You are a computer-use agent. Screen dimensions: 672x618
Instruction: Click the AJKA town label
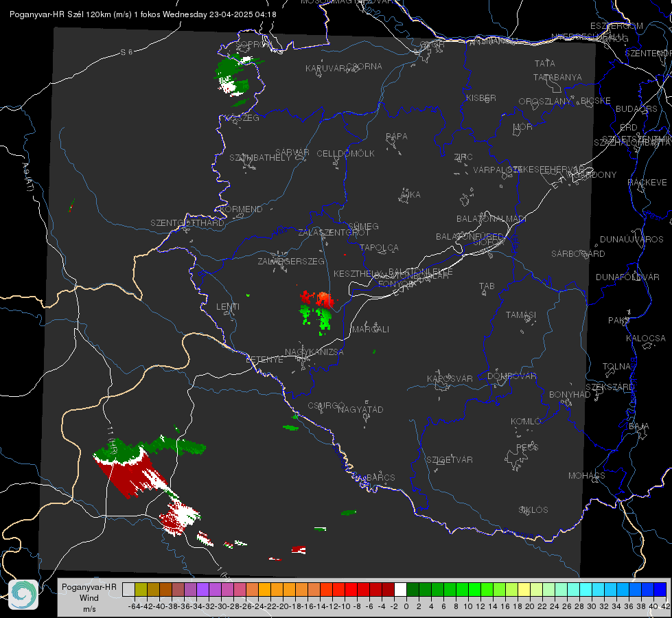click(410, 195)
